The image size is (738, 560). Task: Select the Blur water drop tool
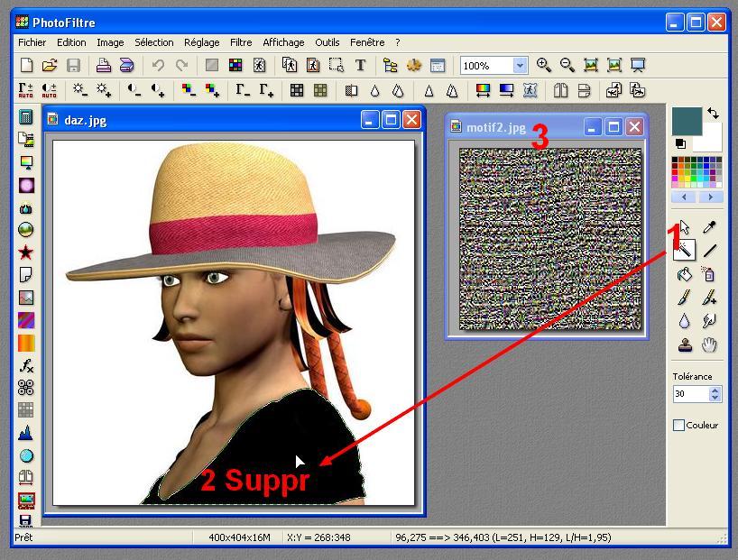coord(685,321)
